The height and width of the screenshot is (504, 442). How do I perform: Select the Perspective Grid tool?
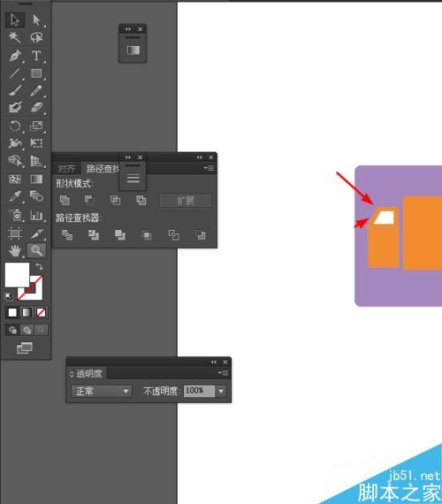pos(36,160)
